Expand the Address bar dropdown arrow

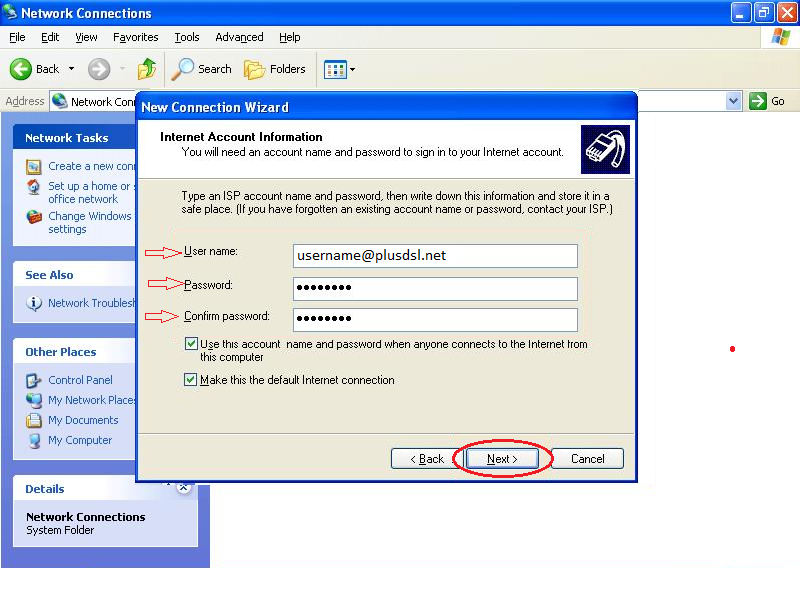733,101
